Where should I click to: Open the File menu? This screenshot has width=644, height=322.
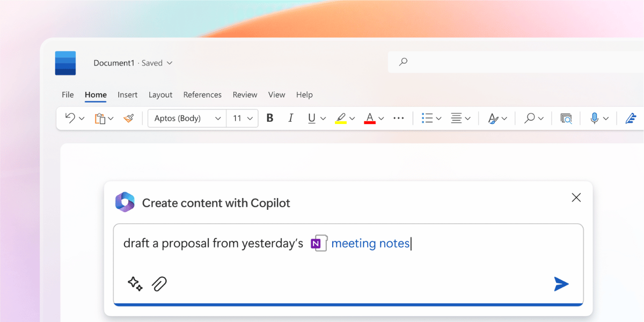coord(68,94)
